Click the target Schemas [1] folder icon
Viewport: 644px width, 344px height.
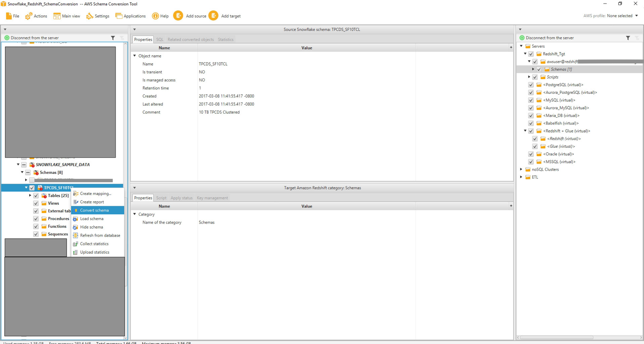click(547, 69)
